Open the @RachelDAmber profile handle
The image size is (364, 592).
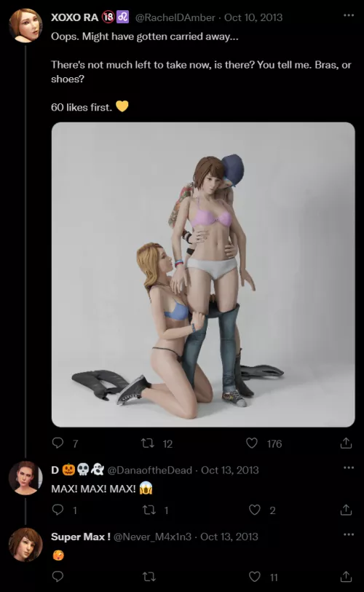point(175,17)
